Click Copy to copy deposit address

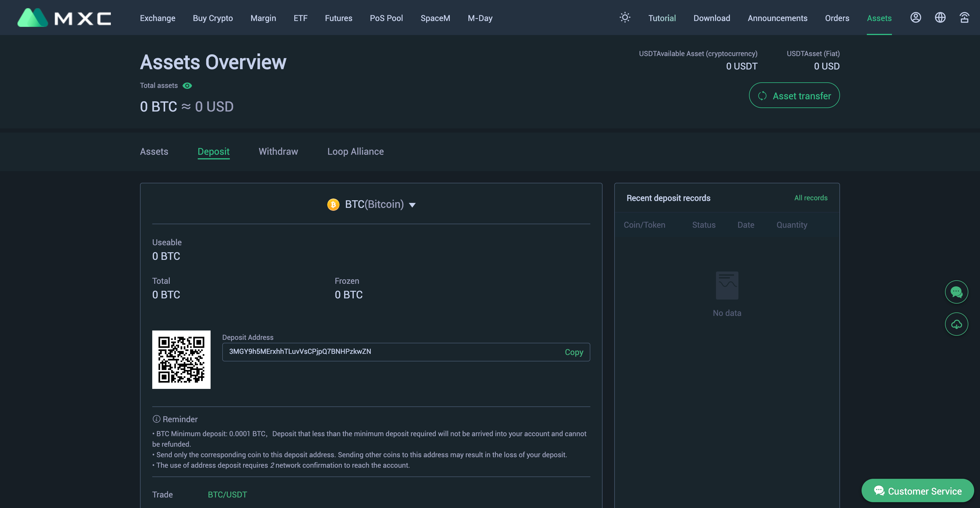(573, 352)
